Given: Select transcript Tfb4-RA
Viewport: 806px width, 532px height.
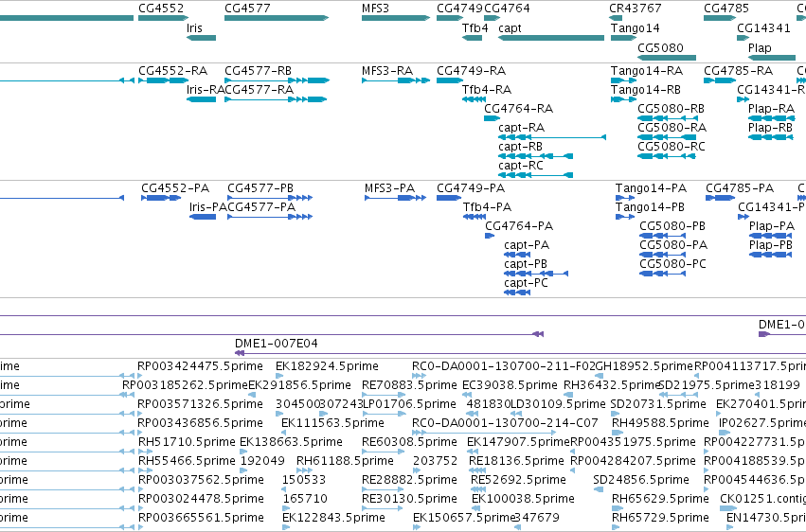Looking at the screenshot, I should pos(474,99).
